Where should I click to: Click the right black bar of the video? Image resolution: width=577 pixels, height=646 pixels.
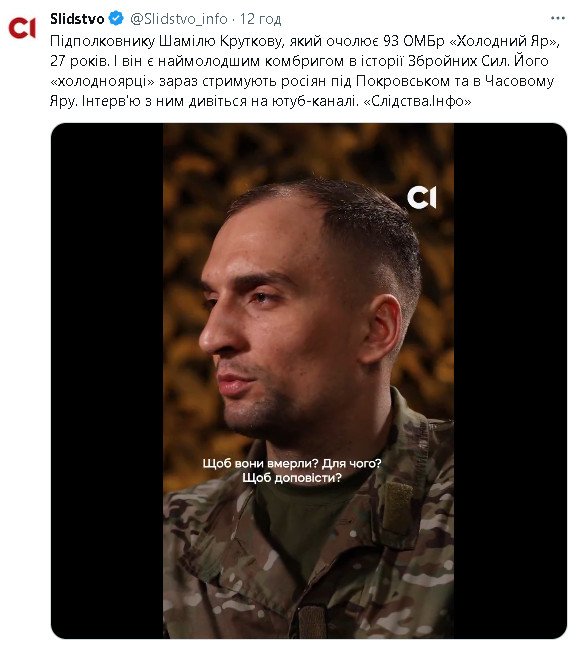tap(510, 381)
